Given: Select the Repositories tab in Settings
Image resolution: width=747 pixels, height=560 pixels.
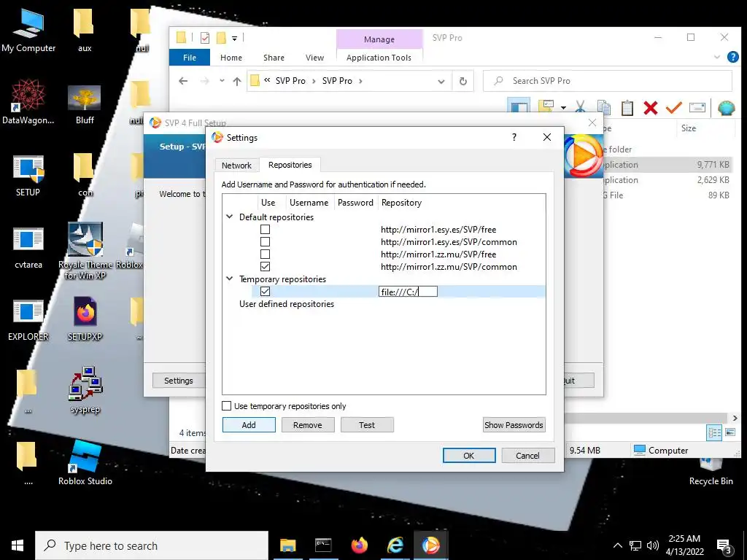Looking at the screenshot, I should 290,165.
